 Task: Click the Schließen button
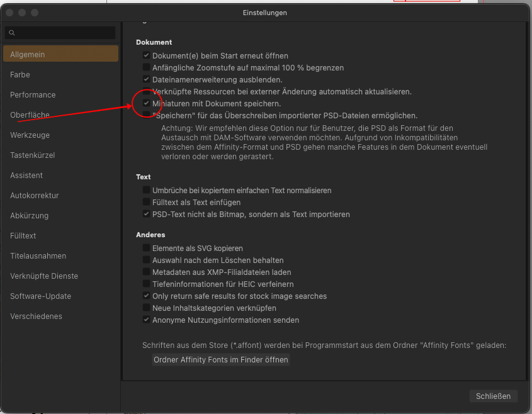pyautogui.click(x=494, y=396)
